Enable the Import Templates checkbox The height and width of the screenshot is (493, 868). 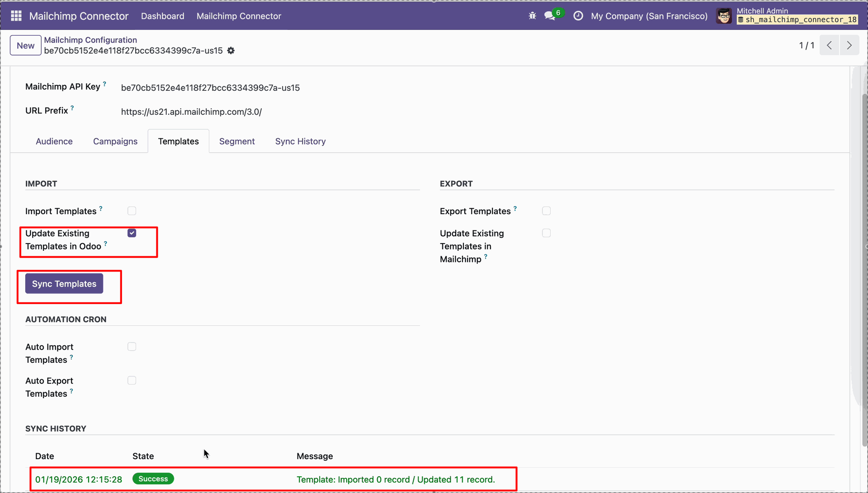(132, 211)
